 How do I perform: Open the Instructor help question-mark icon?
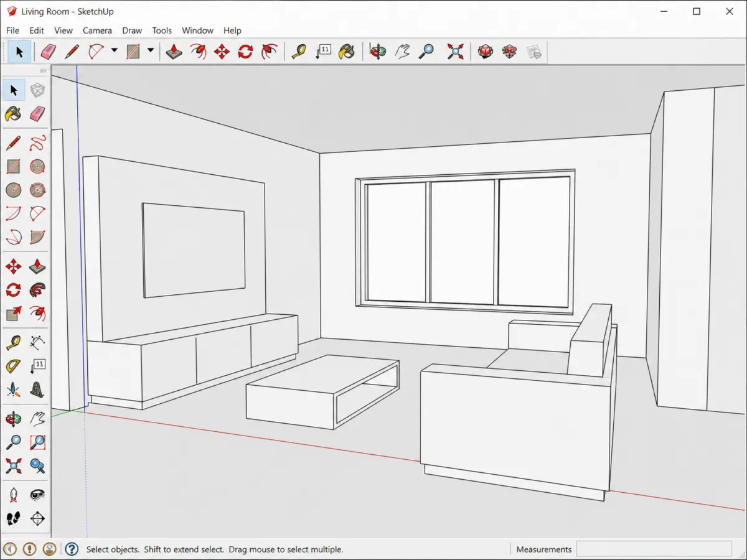tap(72, 549)
